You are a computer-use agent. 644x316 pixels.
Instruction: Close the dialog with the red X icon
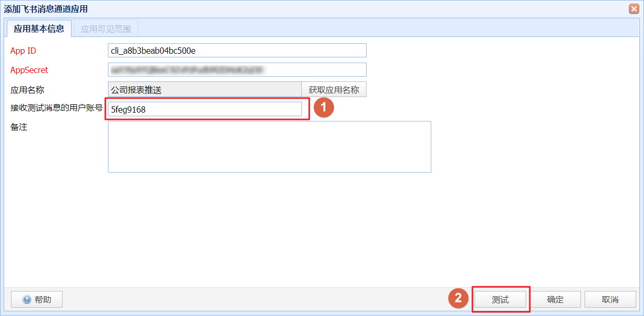click(x=634, y=9)
